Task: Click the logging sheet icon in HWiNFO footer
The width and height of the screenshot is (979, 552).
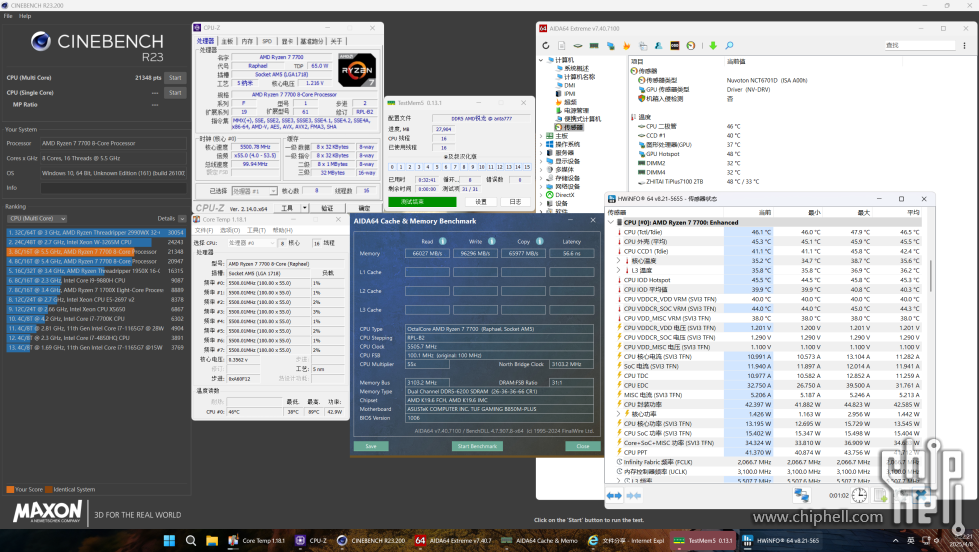Action: 881,495
